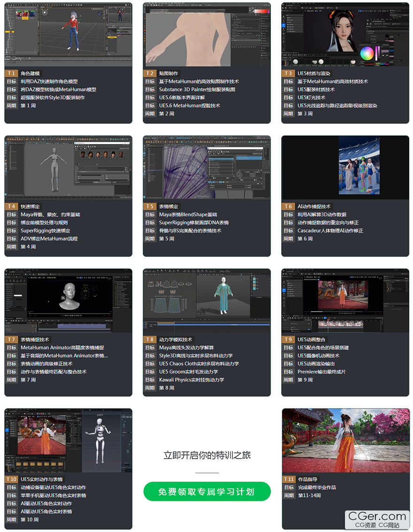
Task: Click the text UE5.6新版本界面详解
Action: [x=182, y=98]
